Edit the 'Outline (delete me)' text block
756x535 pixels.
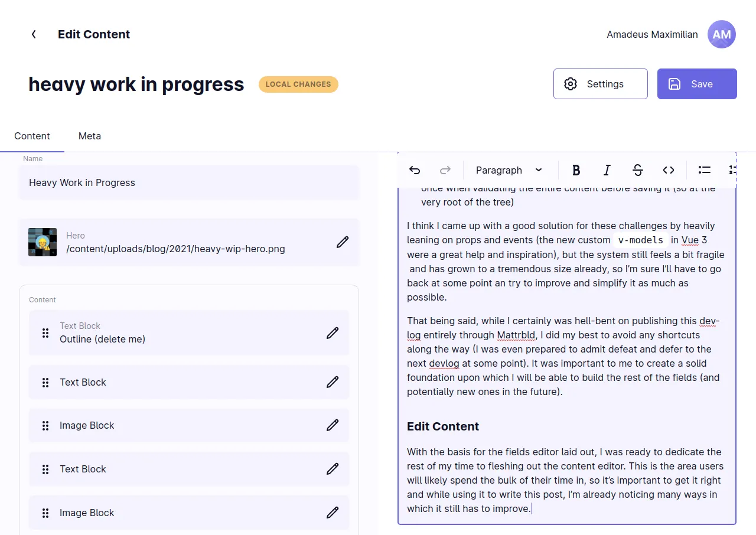pos(333,332)
